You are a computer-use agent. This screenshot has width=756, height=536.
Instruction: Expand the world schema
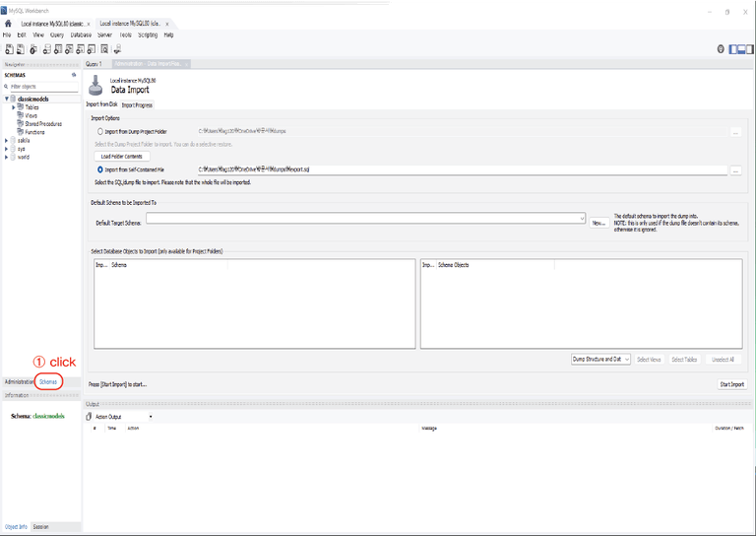tap(6, 157)
